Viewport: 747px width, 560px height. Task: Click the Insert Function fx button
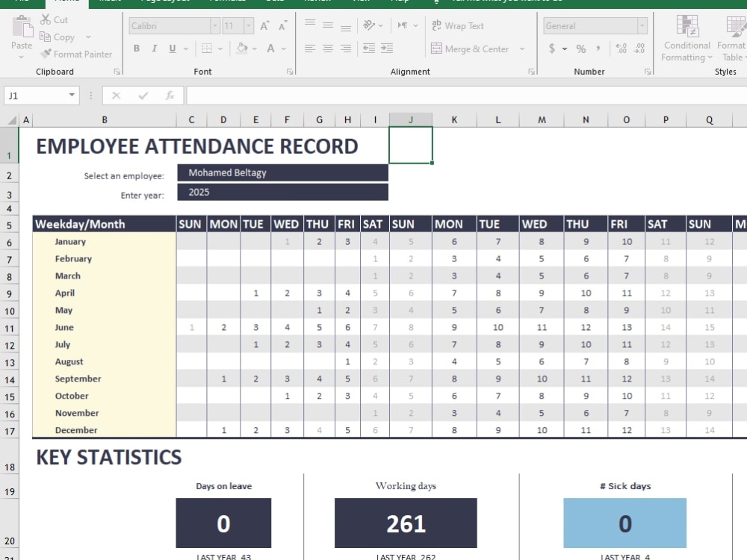coord(170,96)
